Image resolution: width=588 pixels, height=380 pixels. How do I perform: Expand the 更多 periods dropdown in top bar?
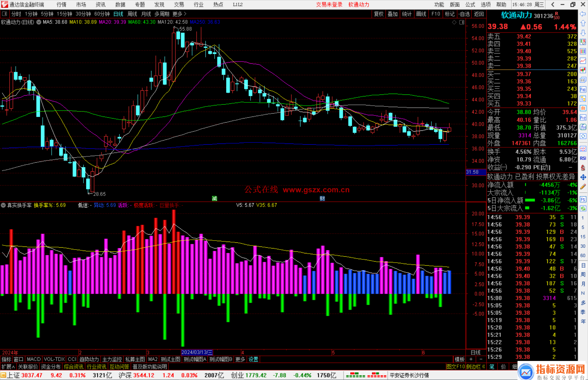coord(179,14)
